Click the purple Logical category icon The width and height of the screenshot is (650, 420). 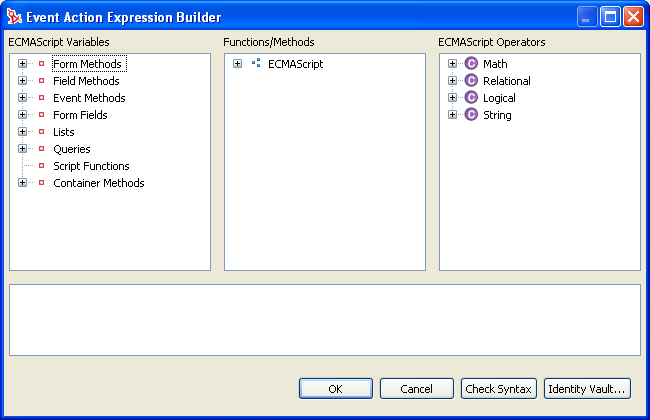coord(471,97)
